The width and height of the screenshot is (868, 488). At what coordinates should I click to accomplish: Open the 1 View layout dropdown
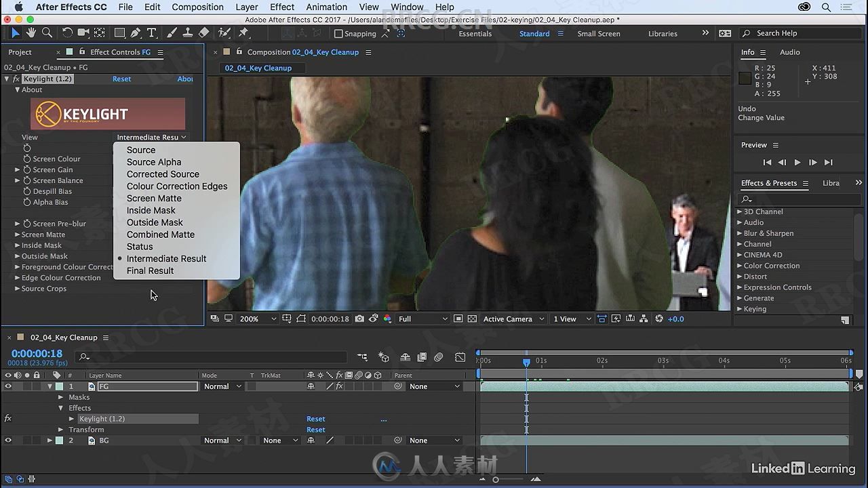pyautogui.click(x=571, y=319)
